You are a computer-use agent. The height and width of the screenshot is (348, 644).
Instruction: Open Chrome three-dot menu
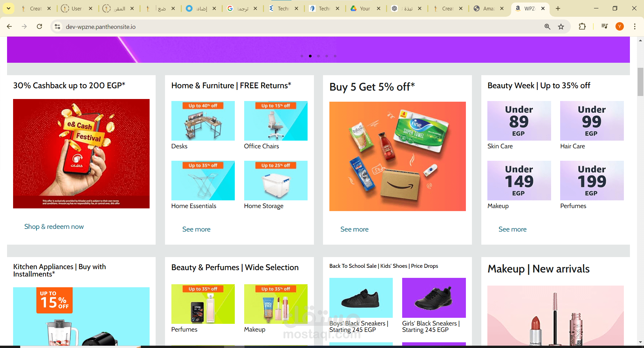tap(635, 27)
